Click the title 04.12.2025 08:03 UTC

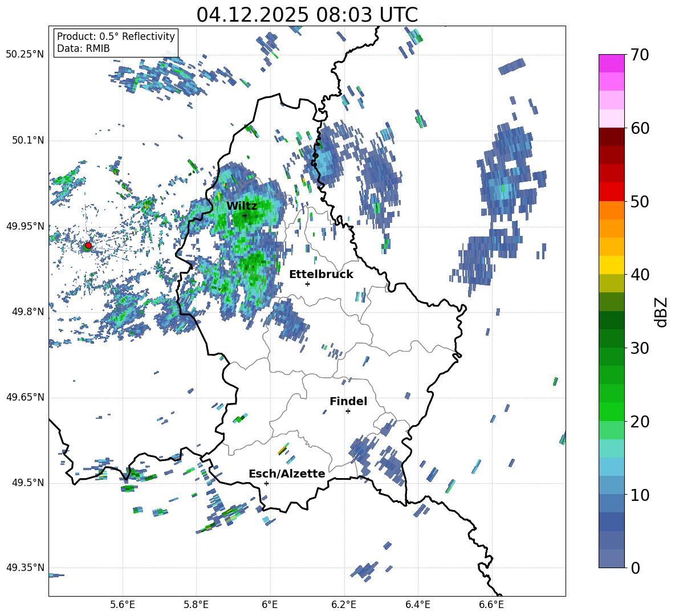pos(307,15)
